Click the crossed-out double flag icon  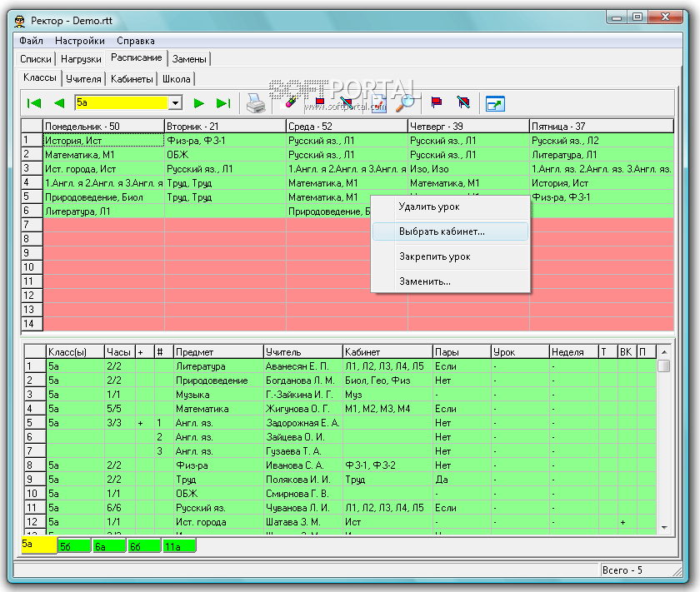[463, 103]
